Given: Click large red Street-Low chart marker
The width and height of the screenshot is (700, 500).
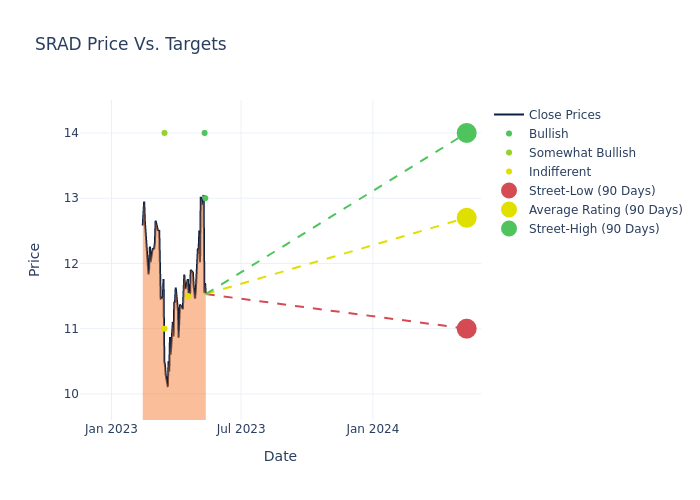Looking at the screenshot, I should [x=466, y=329].
